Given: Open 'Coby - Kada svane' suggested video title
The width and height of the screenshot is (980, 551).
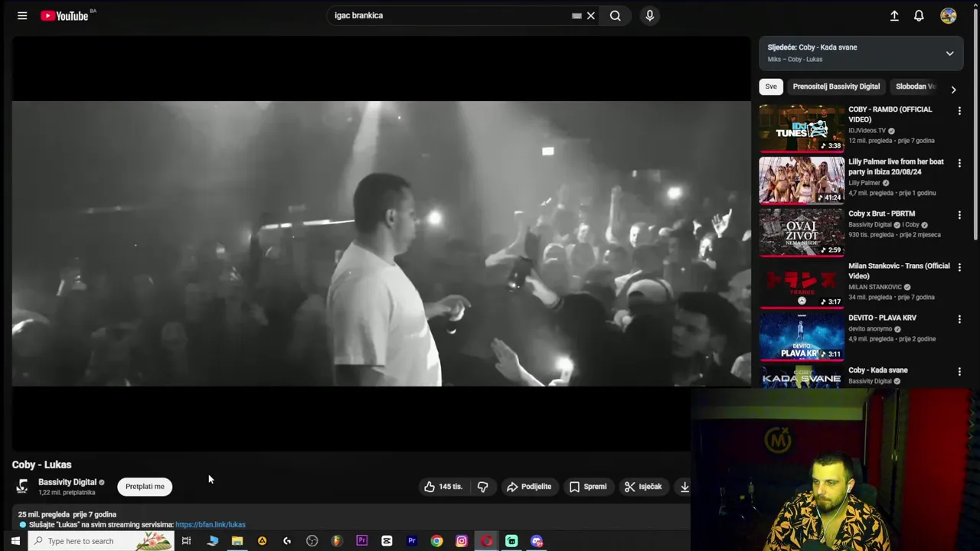Looking at the screenshot, I should pyautogui.click(x=877, y=370).
